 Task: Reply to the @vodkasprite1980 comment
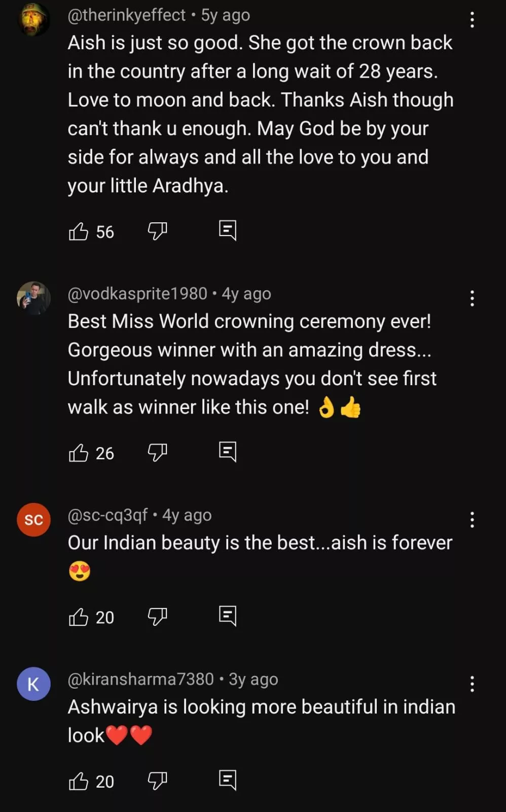pos(228,452)
